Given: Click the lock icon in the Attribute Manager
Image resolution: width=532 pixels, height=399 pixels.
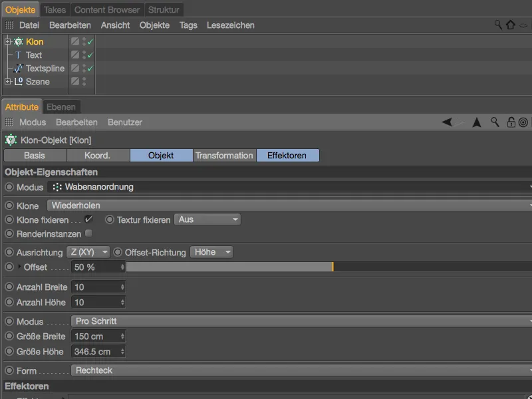Looking at the screenshot, I should [511, 122].
